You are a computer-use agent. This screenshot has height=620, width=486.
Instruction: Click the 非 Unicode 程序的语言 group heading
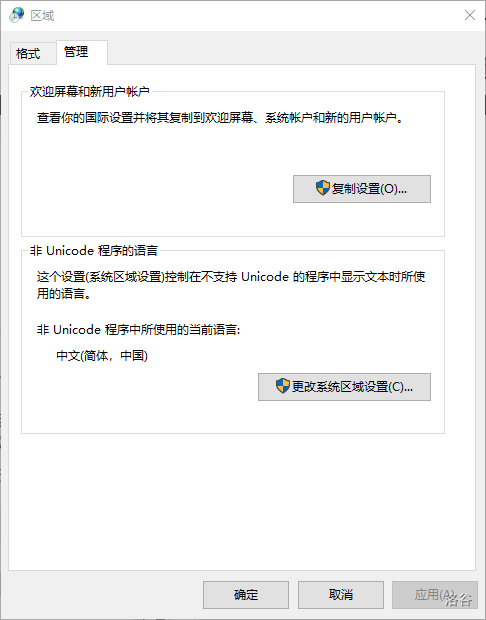[x=94, y=251]
